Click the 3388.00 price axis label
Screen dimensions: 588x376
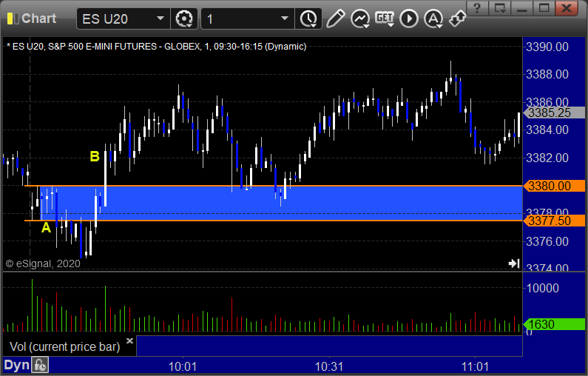point(547,74)
